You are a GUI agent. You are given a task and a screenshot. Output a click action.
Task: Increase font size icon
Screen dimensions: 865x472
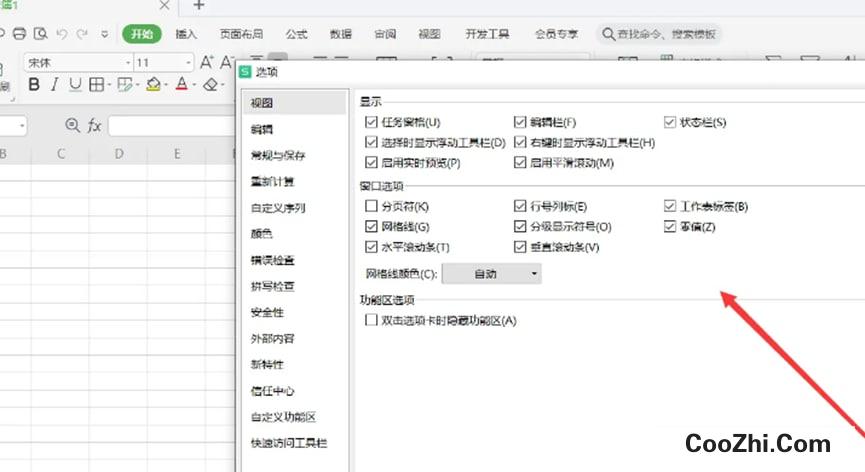[x=206, y=62]
